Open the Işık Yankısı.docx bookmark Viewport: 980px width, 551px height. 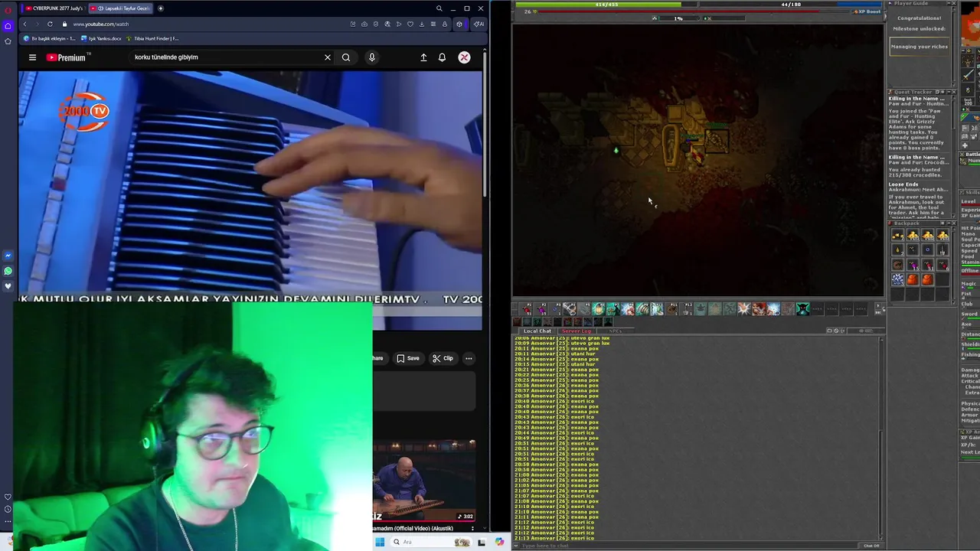click(x=100, y=38)
